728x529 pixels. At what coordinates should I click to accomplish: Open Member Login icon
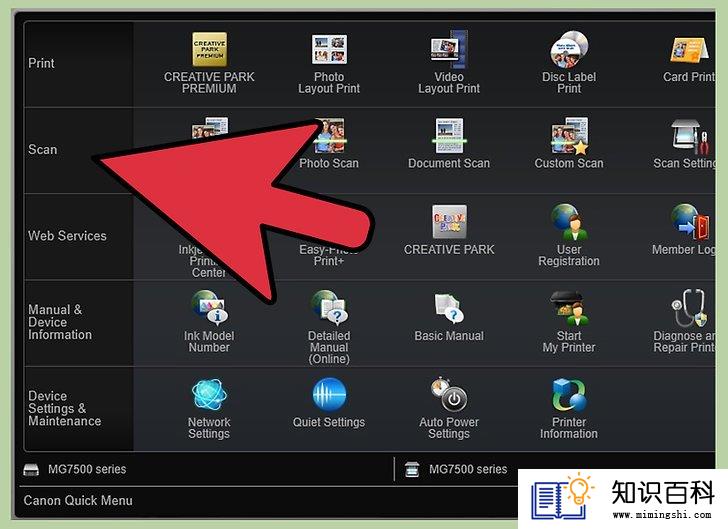point(689,222)
